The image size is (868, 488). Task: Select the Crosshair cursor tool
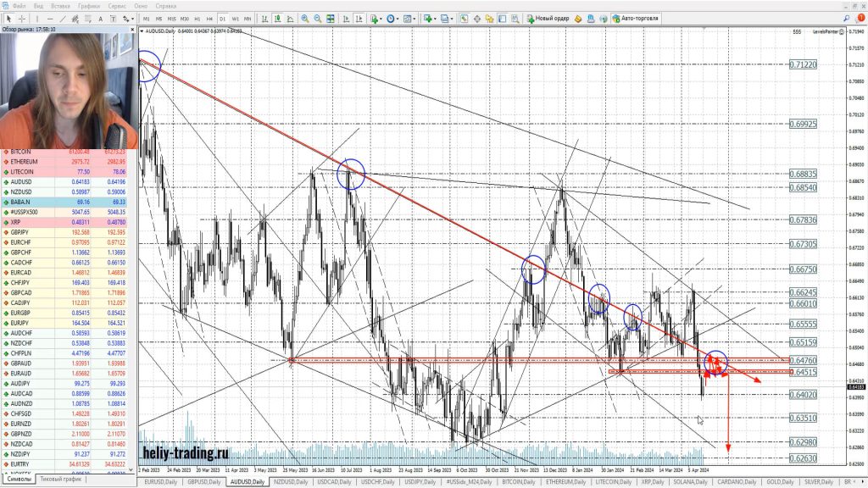coord(22,18)
